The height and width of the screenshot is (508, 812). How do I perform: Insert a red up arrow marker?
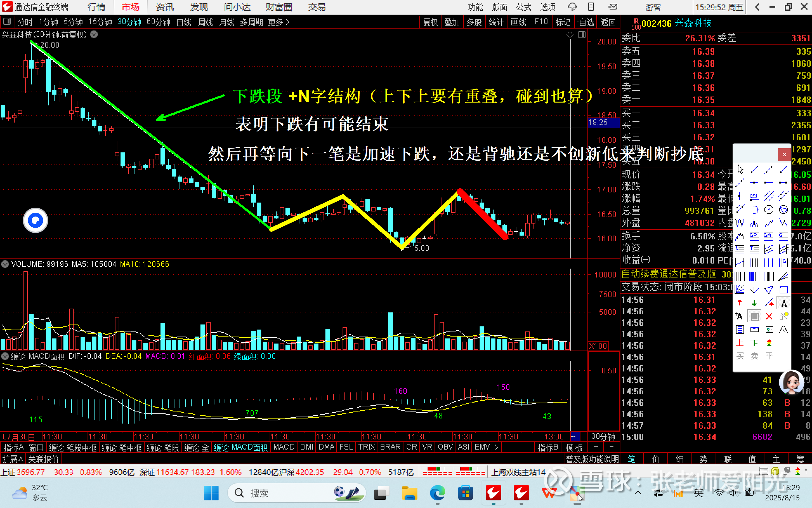[x=740, y=303]
